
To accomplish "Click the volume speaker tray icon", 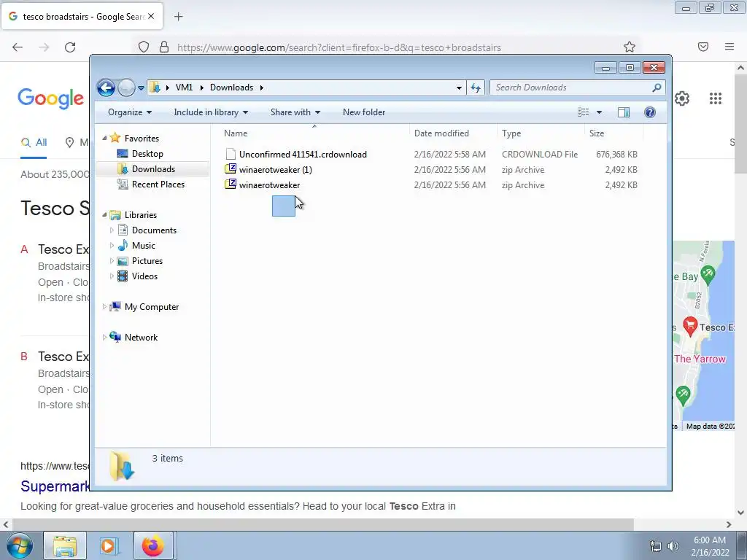I will pyautogui.click(x=673, y=545).
